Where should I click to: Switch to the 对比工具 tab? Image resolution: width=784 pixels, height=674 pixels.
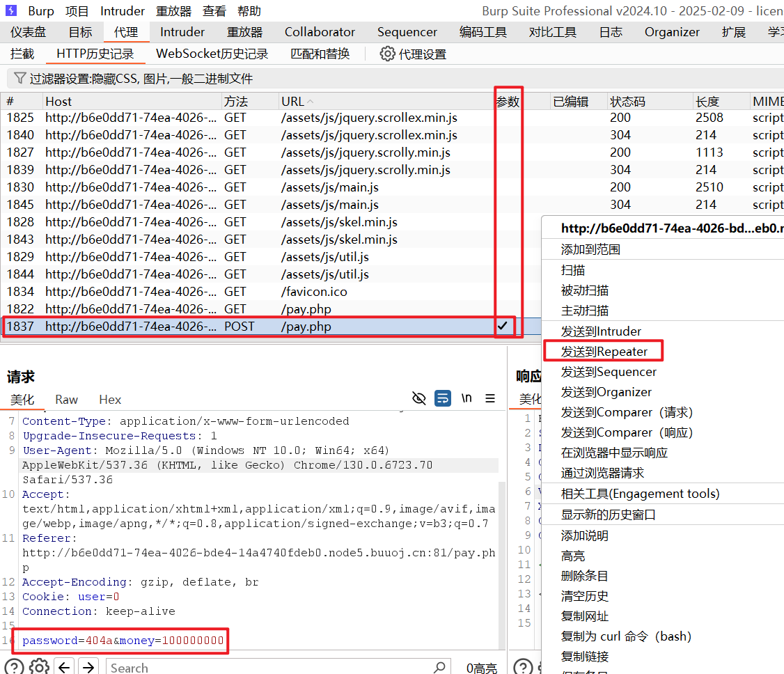(x=553, y=32)
